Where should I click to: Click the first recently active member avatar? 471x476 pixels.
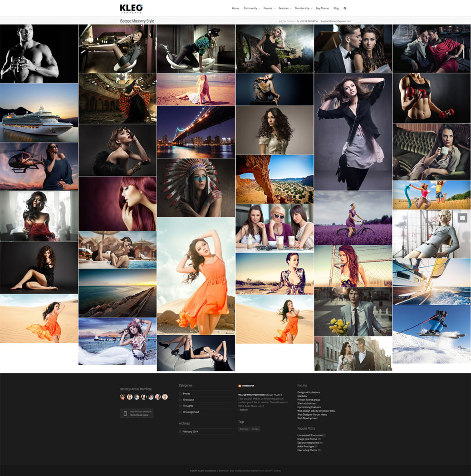pos(122,397)
